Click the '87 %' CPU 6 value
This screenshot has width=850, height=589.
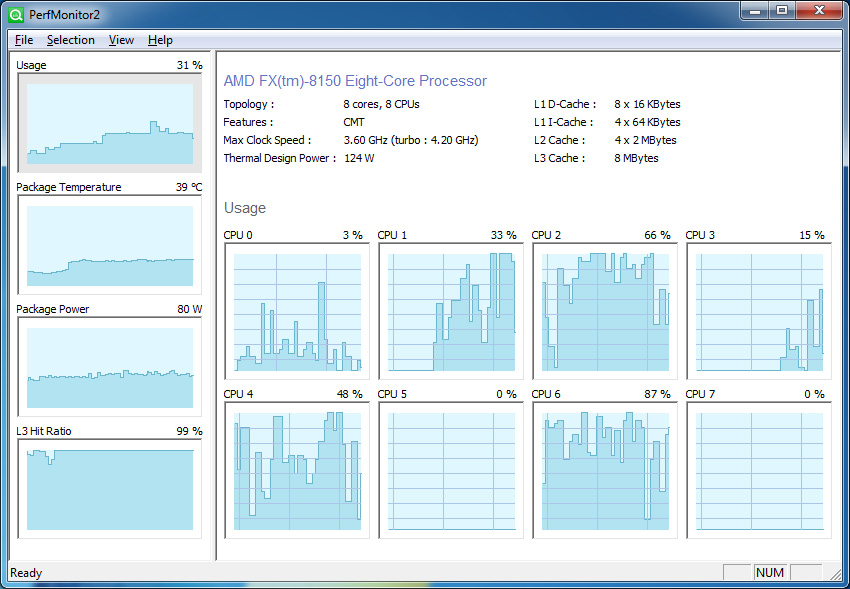tap(658, 394)
